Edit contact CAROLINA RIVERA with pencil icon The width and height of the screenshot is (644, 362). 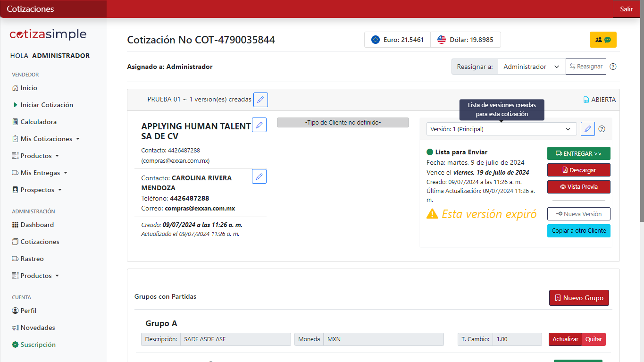(x=259, y=176)
